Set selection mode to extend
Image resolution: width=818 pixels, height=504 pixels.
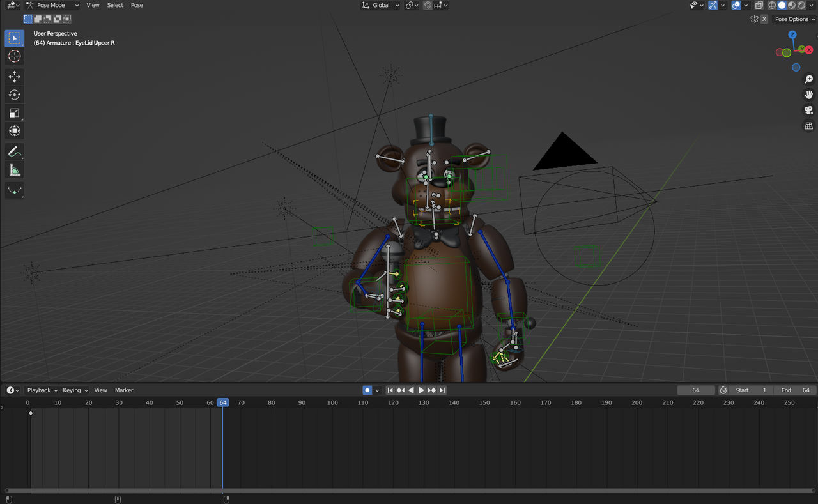(38, 19)
